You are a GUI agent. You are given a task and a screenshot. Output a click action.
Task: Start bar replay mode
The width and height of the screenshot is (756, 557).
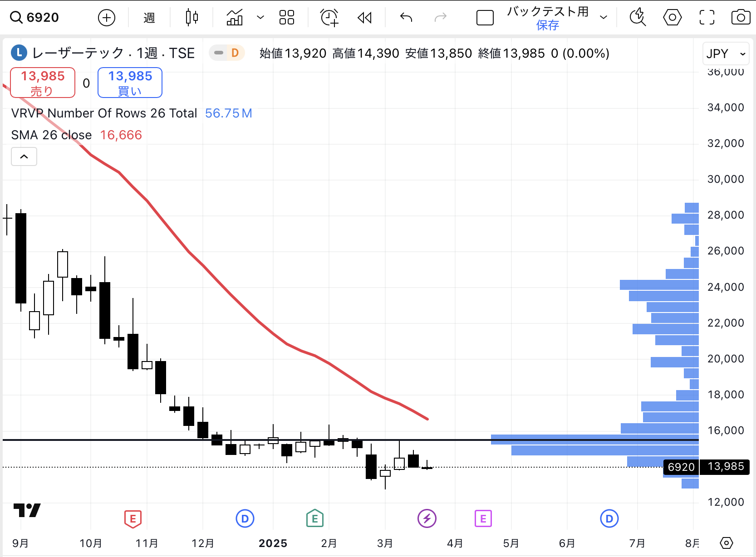coord(364,18)
